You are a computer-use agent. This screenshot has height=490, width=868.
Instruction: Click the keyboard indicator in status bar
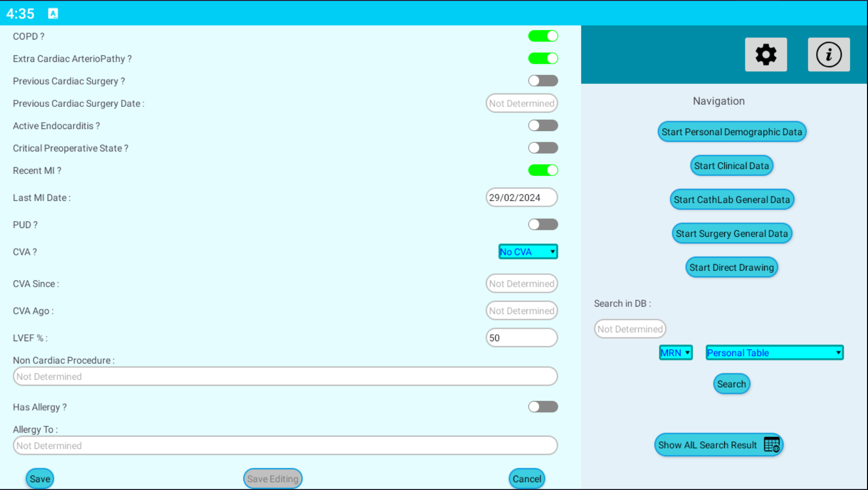coord(53,13)
